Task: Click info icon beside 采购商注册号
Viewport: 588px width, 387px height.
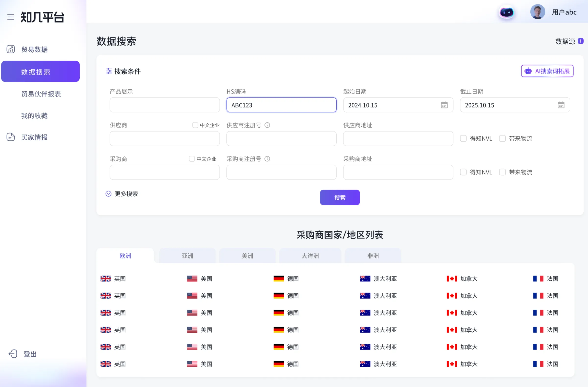Action: [x=267, y=159]
